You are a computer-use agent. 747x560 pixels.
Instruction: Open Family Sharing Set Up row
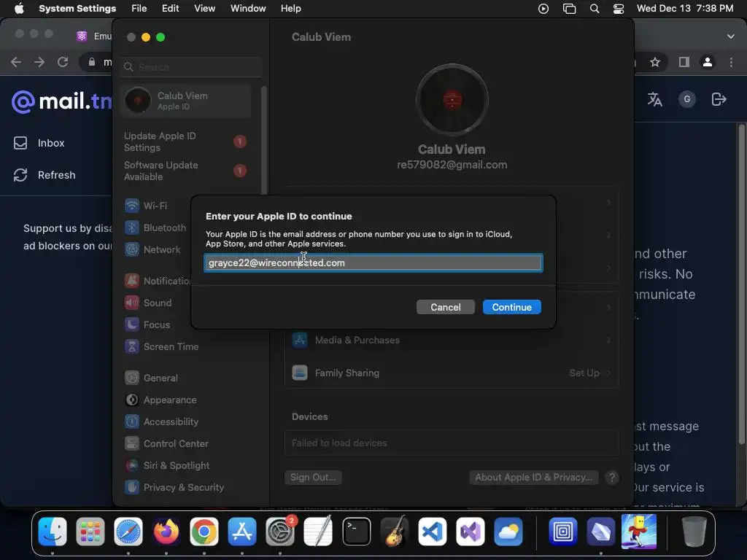tap(452, 373)
